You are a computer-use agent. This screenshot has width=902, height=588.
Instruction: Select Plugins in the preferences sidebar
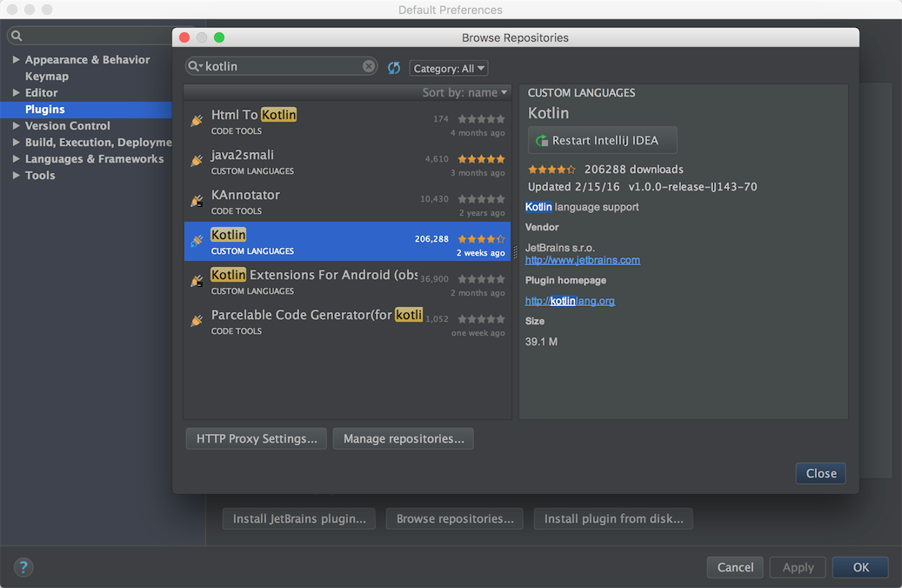[86, 110]
